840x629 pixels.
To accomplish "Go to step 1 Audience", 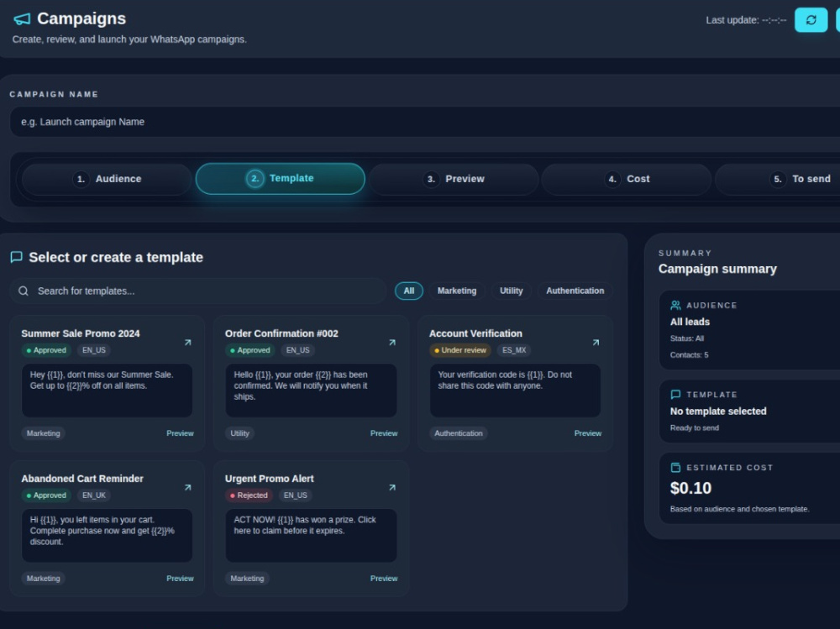I will pos(107,179).
